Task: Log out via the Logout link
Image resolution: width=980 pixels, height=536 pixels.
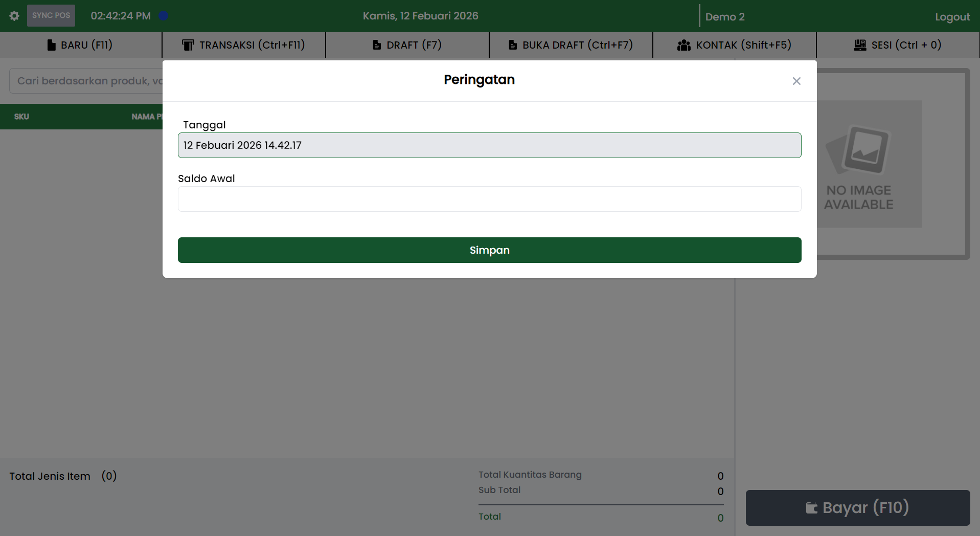Action: pyautogui.click(x=952, y=17)
